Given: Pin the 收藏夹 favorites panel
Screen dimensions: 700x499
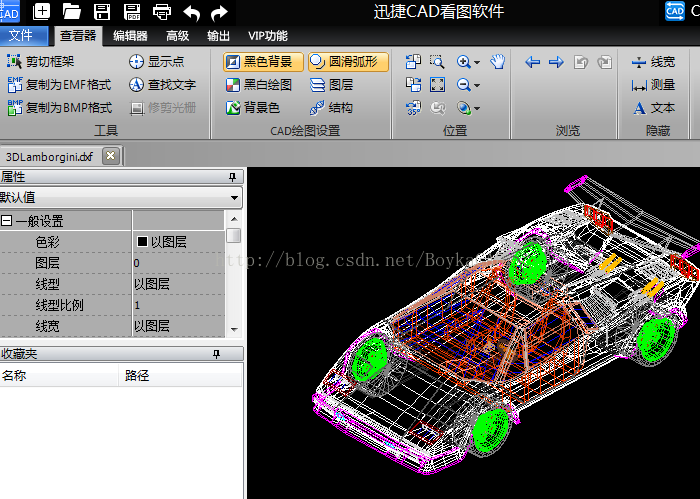Looking at the screenshot, I should (217, 354).
